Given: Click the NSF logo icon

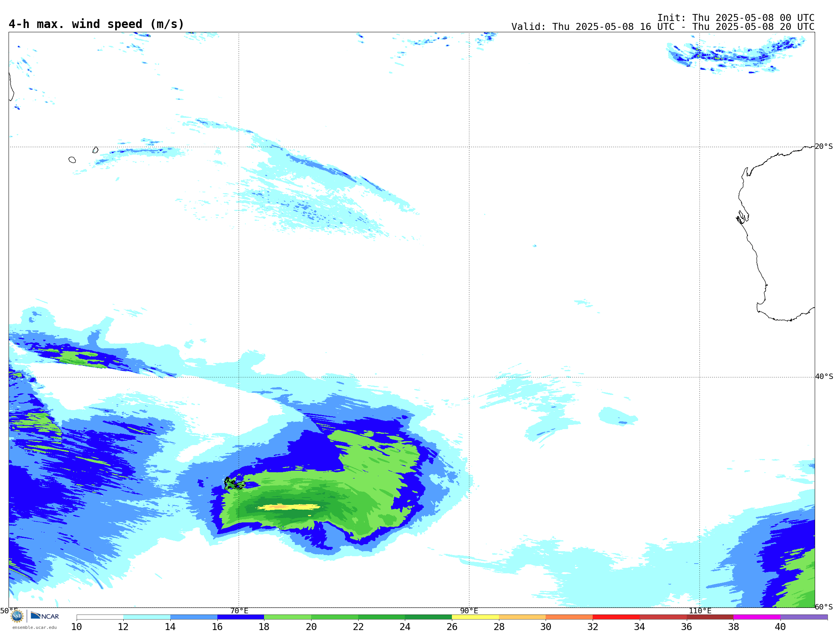Looking at the screenshot, I should (x=17, y=616).
